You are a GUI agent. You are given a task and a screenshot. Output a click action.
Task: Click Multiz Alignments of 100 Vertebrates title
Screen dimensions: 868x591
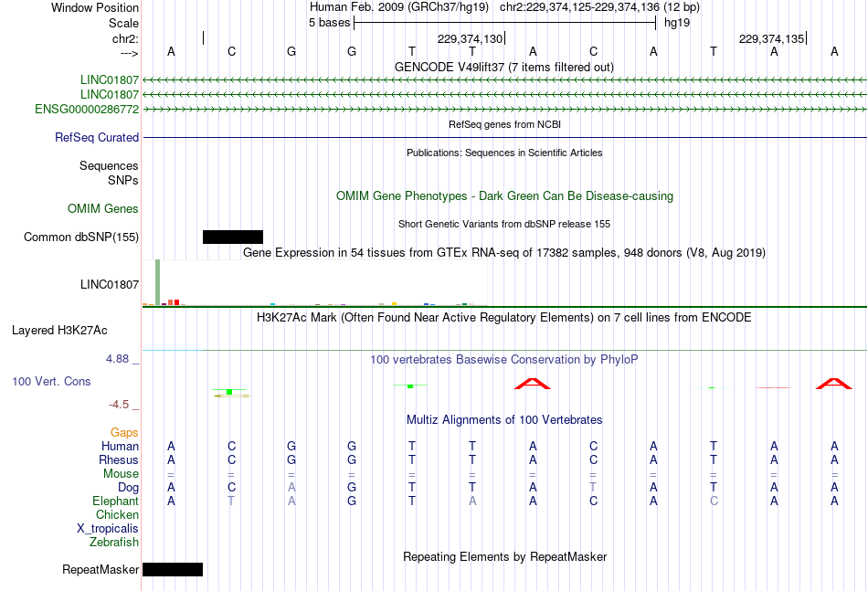pos(504,420)
